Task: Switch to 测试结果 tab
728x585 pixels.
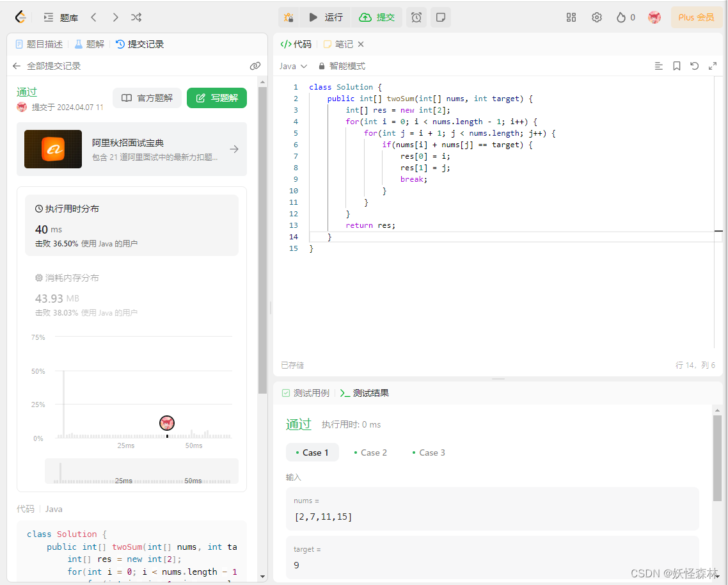Action: pyautogui.click(x=365, y=393)
